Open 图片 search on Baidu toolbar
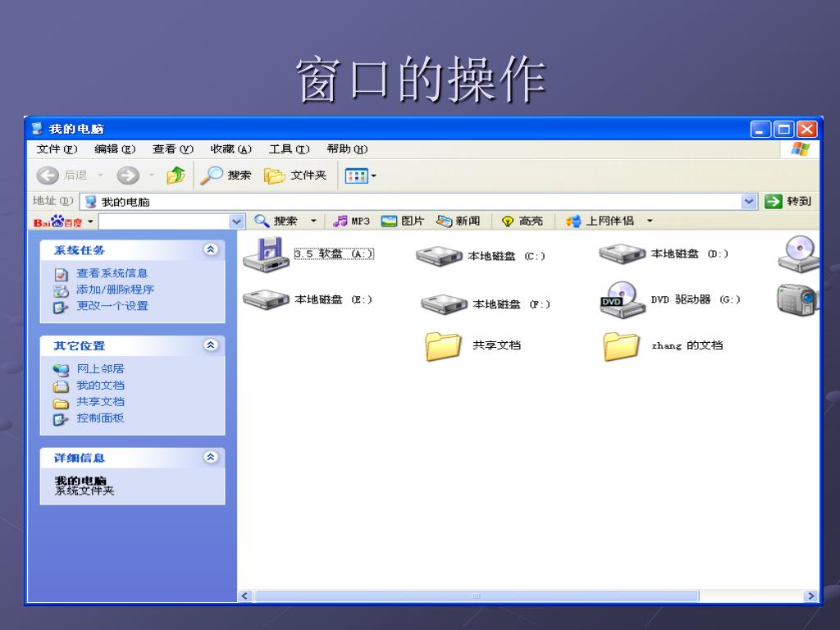This screenshot has width=840, height=630. tap(402, 221)
